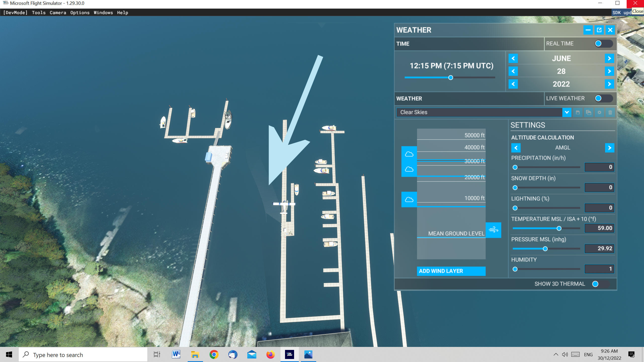This screenshot has height=362, width=644.
Task: Select the cloud layer icon near 10000 ft
Action: pyautogui.click(x=409, y=200)
